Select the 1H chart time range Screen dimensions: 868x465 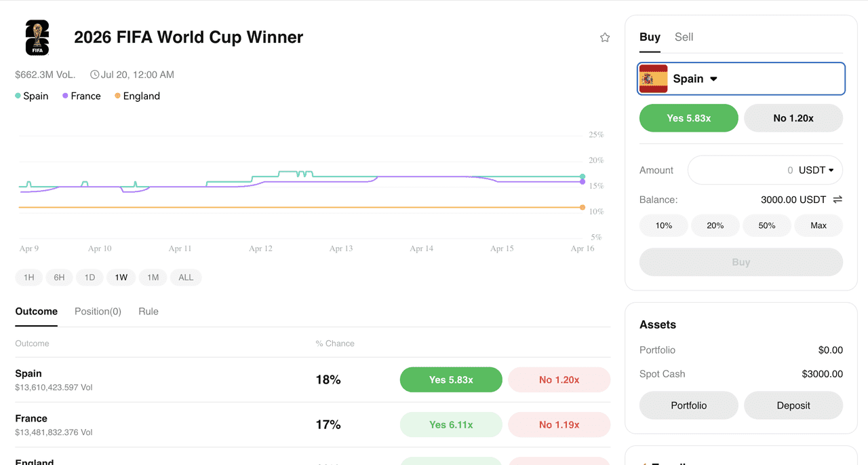tap(29, 277)
